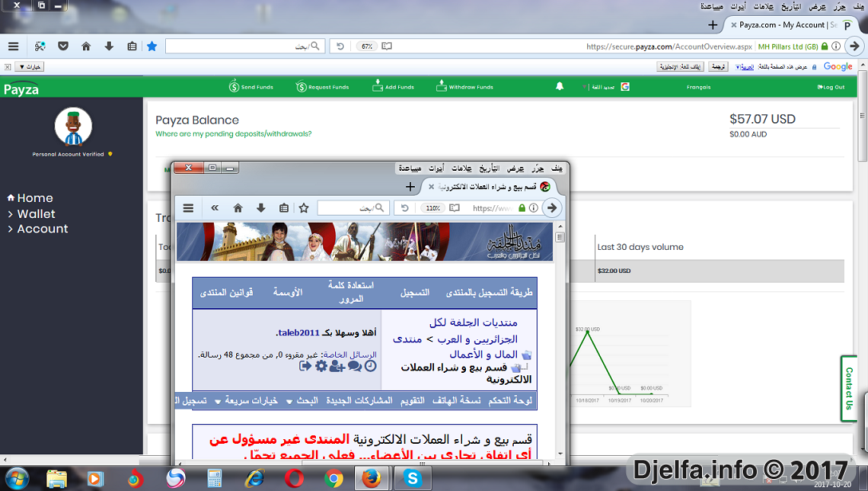This screenshot has height=491, width=868.
Task: Click the Pocket icon in main toolbar
Action: pos(63,46)
